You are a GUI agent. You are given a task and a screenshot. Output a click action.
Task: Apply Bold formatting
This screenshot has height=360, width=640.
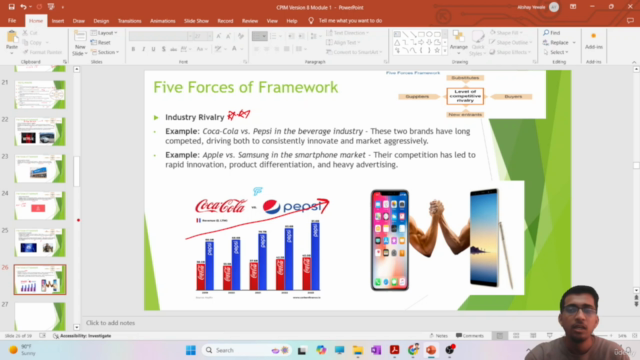click(133, 49)
